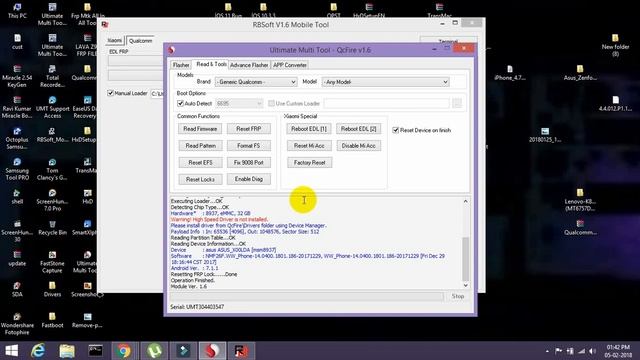
Task: Click log scrollbar down arrow
Action: click(x=465, y=286)
